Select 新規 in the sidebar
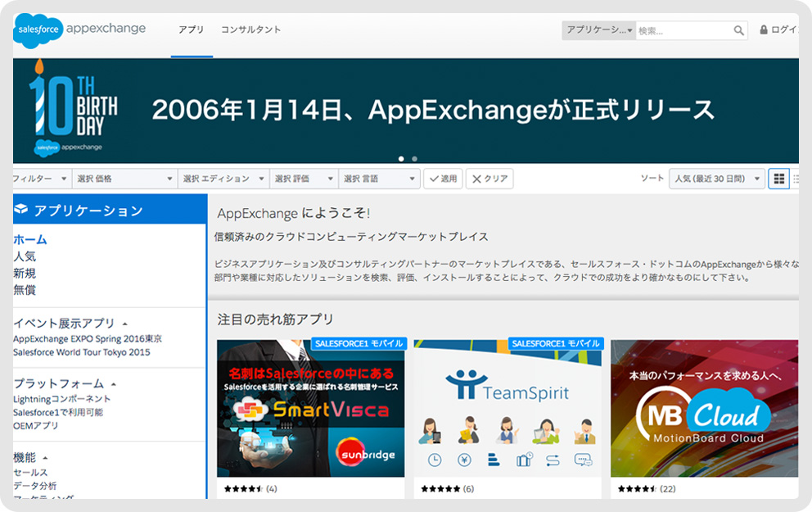812x512 pixels. pos(25,273)
